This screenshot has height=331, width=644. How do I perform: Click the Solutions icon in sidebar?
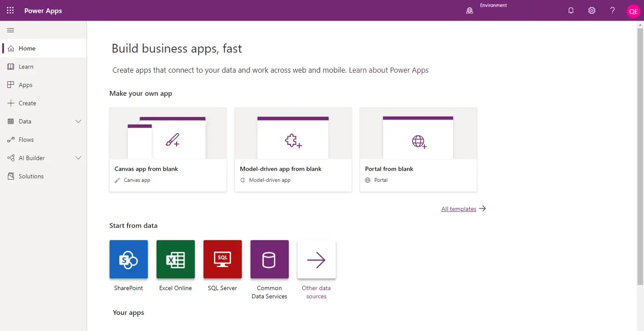[x=11, y=176]
